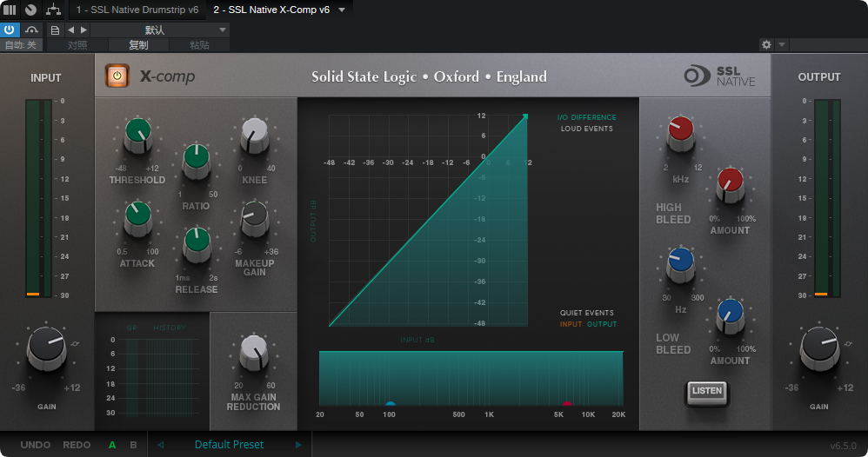
Task: Click the INPUT GAIN knob
Action: coord(47,348)
